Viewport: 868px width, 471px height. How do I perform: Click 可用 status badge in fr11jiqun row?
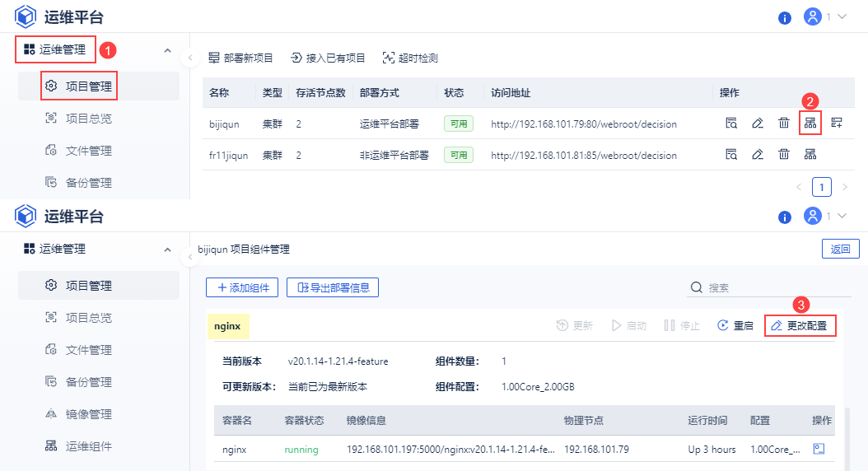click(x=459, y=155)
